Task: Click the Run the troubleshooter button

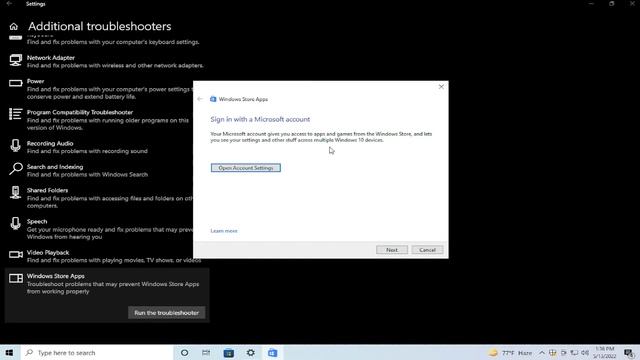Action: [x=167, y=313]
